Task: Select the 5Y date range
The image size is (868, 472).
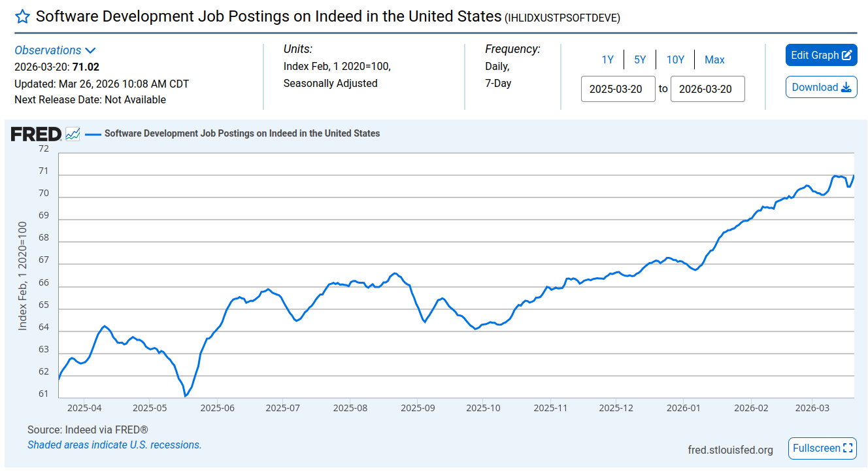Action: pos(640,59)
